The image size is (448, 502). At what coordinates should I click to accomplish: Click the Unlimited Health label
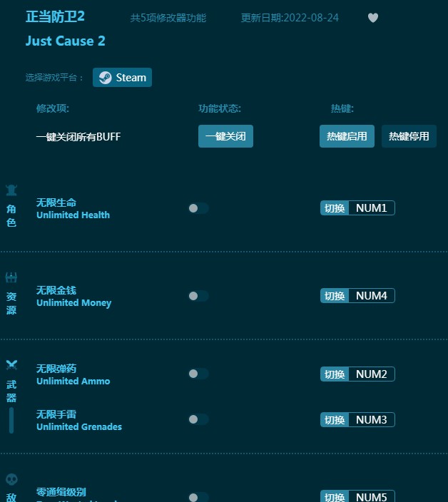pos(73,215)
